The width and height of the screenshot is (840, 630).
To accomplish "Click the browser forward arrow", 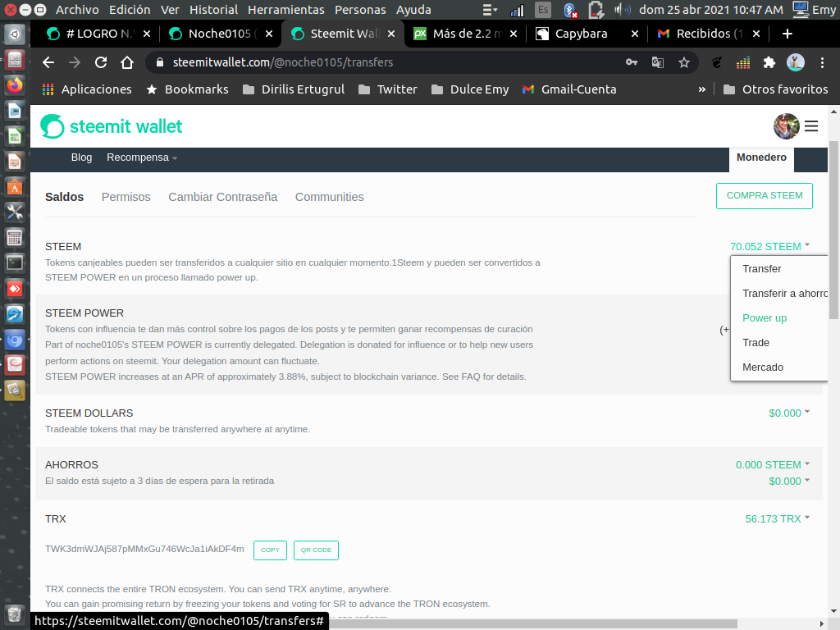I will click(x=75, y=62).
